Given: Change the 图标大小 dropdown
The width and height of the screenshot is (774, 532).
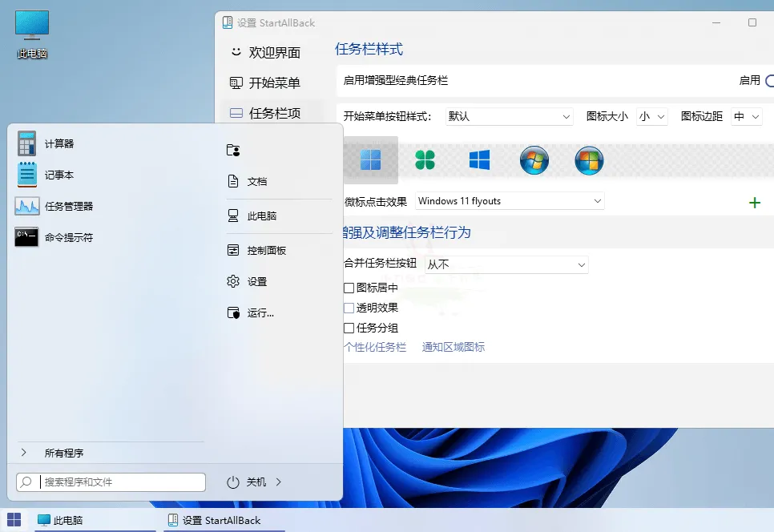Looking at the screenshot, I should pos(653,115).
